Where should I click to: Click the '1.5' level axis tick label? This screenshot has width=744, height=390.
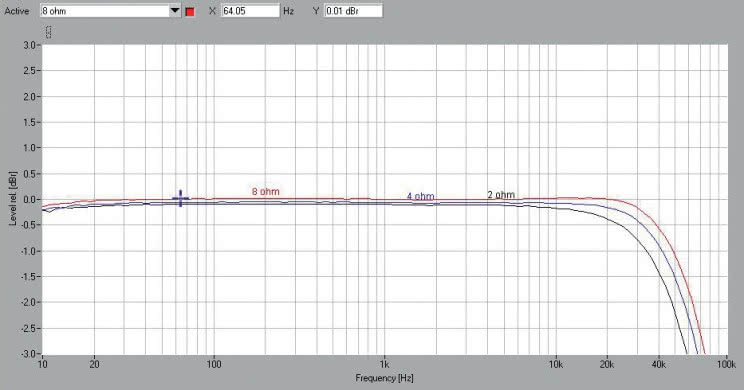point(29,122)
